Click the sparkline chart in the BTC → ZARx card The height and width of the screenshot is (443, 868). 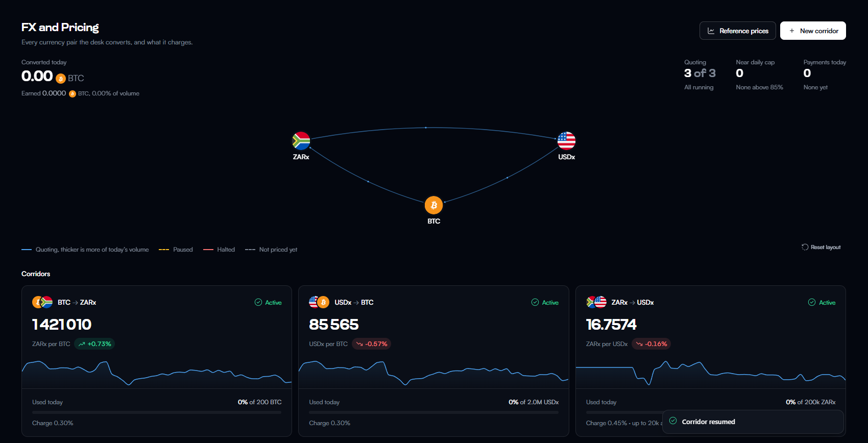click(x=157, y=374)
